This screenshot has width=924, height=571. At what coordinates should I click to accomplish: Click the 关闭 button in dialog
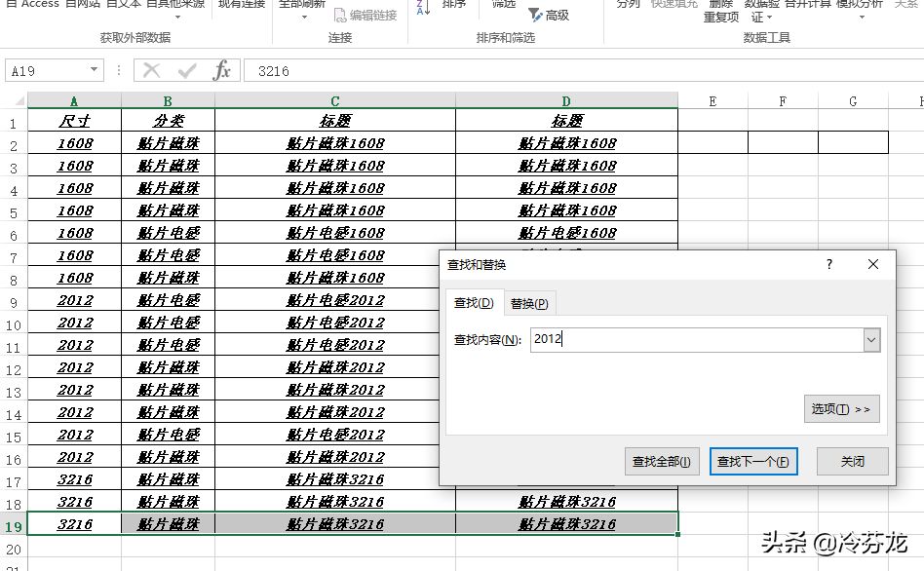tap(852, 462)
